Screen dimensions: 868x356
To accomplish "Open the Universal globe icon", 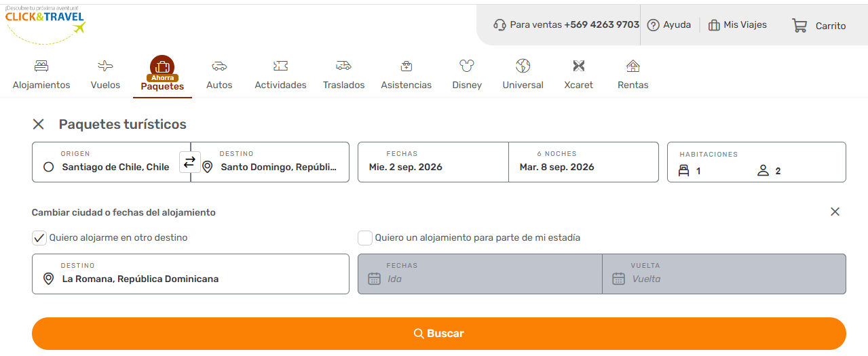I will (523, 66).
